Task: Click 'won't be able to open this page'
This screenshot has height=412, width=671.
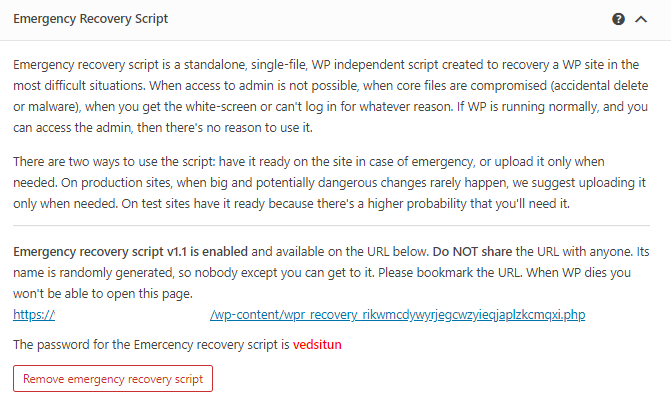Action: 103,293
